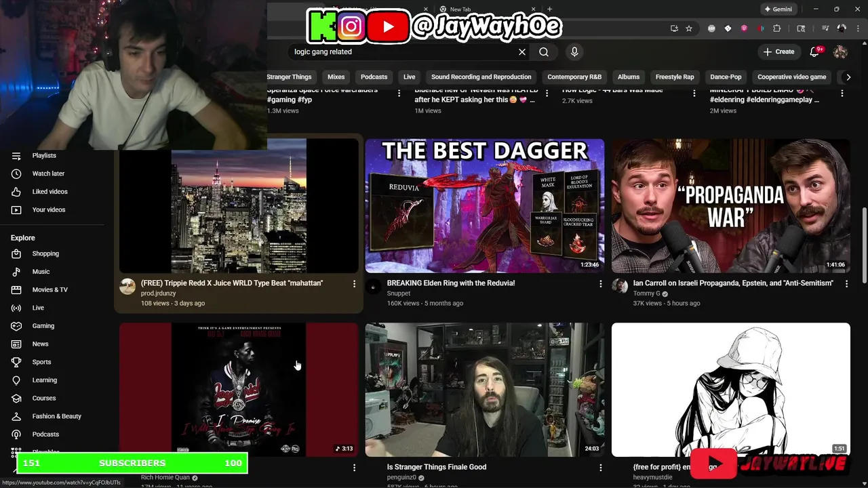This screenshot has height=488, width=868.
Task: Open the YouTube account avatar menu
Action: 840,52
